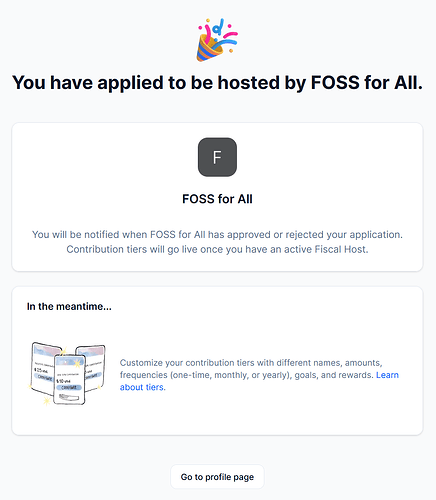Click the word "Learn" in blue link

387,375
